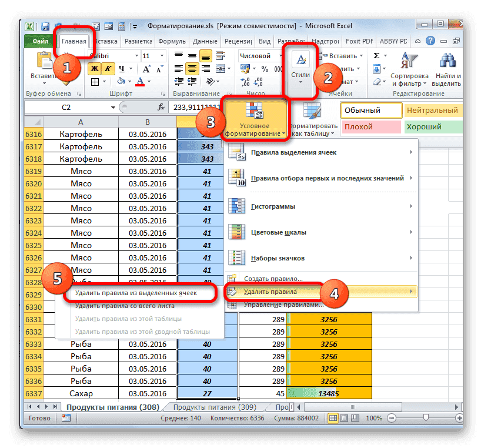Click the Найти и выделить binoculars icon
501x448 pixels.
tap(446, 59)
